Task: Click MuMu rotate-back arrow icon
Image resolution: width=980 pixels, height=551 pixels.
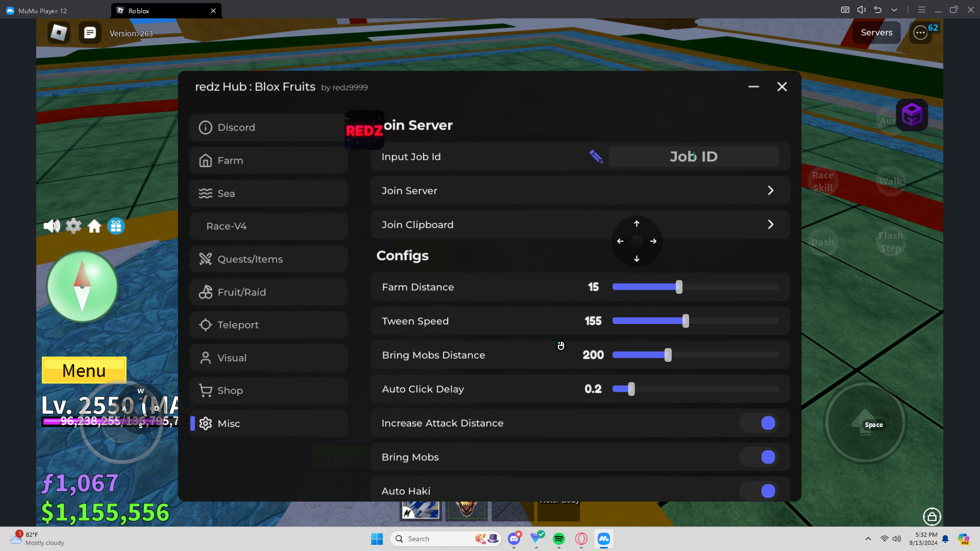Action: [x=878, y=10]
